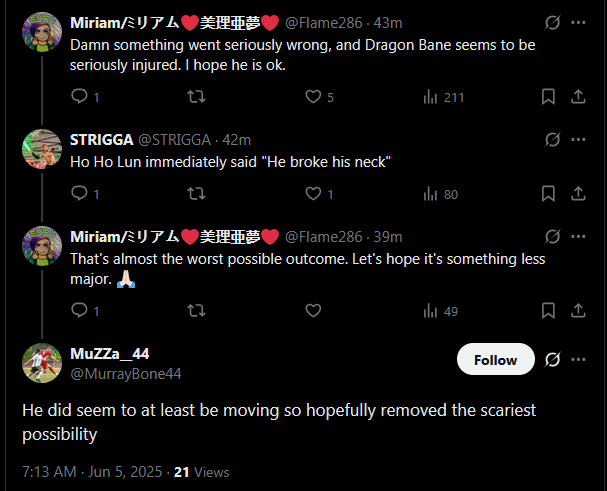Share the tweet with 49 views

point(578,311)
